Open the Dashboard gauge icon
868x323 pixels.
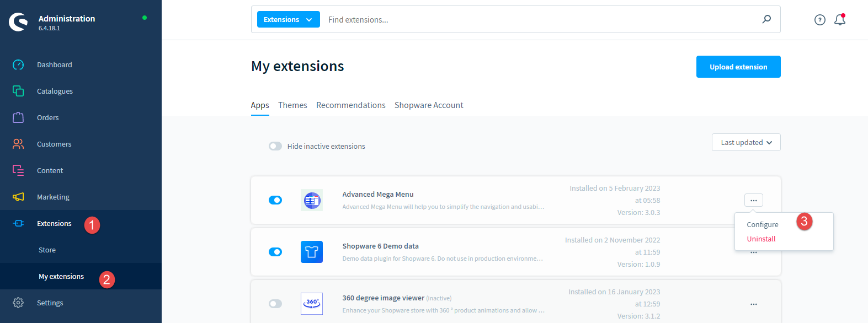click(18, 64)
